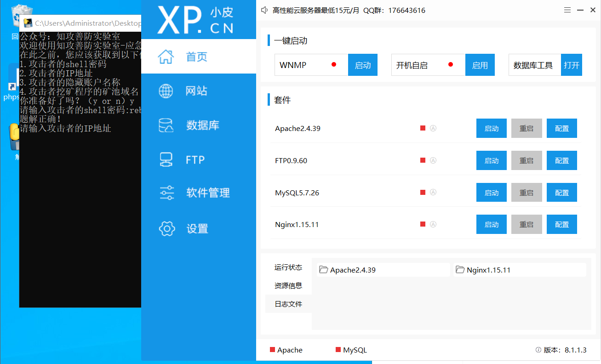Viewport: 601px width, 364px height.
Task: Click MySQL5.7.26 red status square
Action: [x=423, y=193]
